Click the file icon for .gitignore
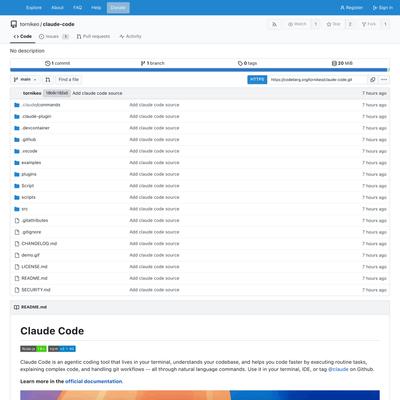The height and width of the screenshot is (400, 400). tap(17, 232)
